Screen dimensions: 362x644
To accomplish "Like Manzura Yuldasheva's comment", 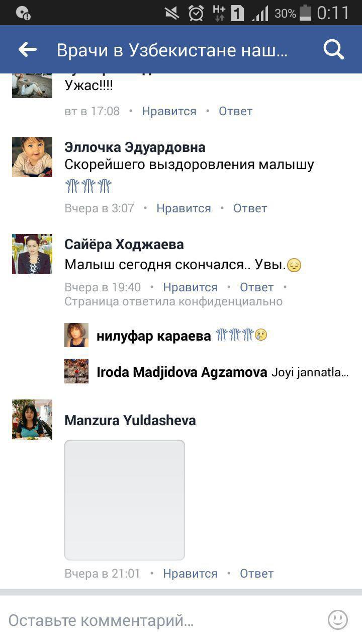I will [190, 574].
